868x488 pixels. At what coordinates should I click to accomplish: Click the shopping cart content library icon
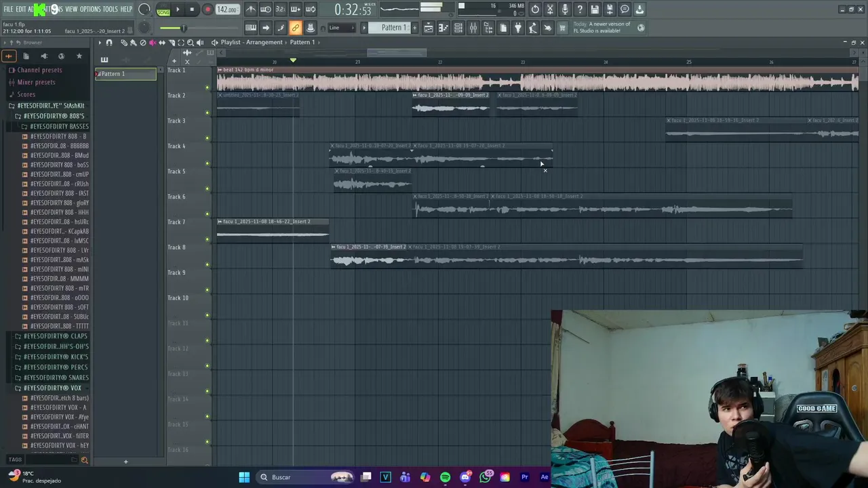562,28
